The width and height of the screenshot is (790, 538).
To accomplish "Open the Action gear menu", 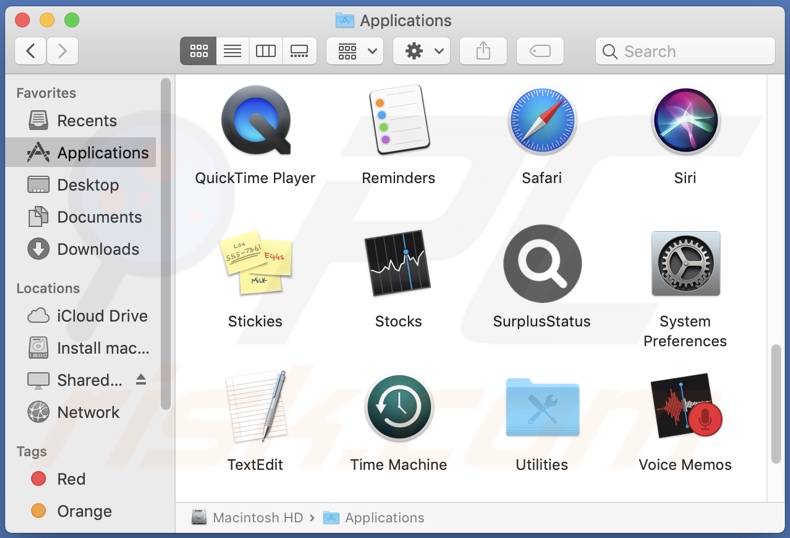I will (x=422, y=51).
